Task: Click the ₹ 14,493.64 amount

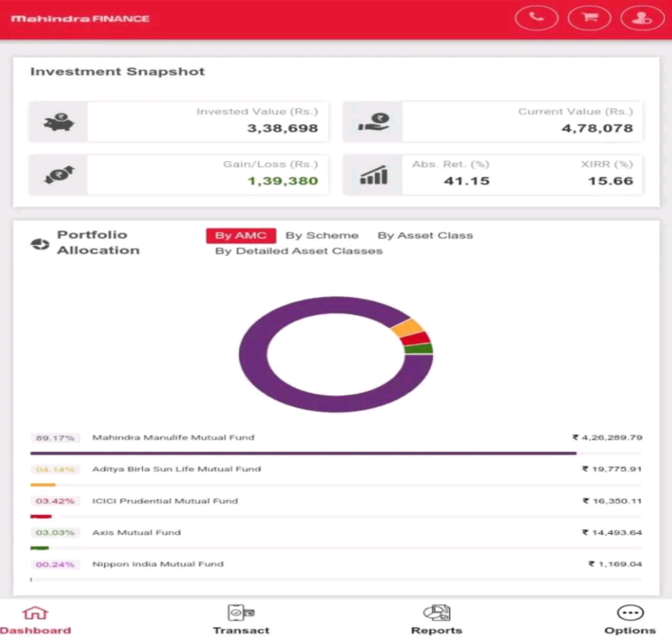Action: tap(612, 532)
